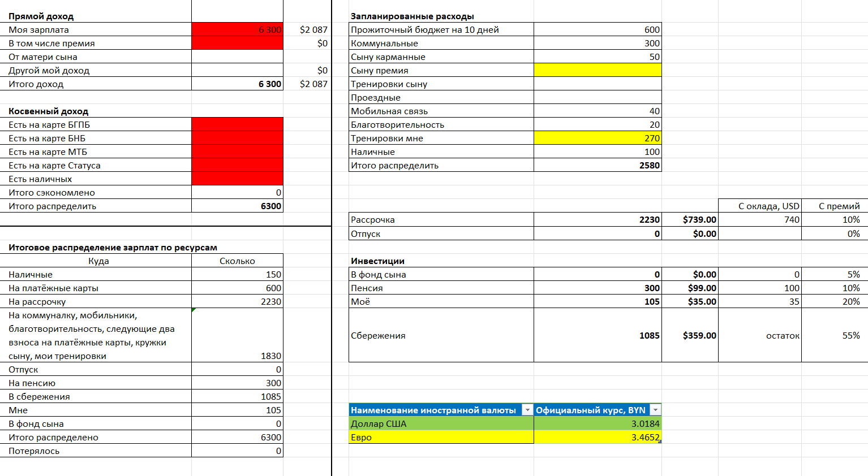Select the euro rate 3.4652 cell

[x=598, y=437]
